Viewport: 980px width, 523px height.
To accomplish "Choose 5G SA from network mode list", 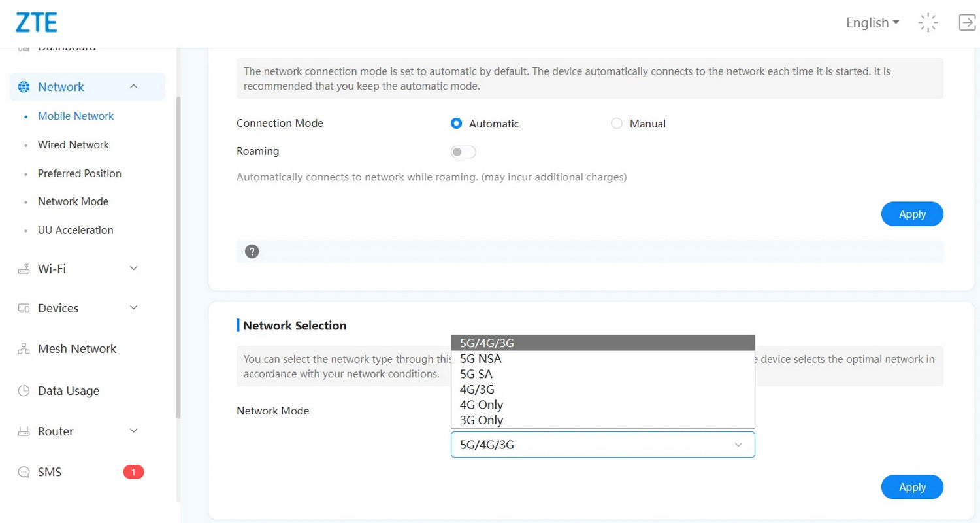I will coord(476,374).
